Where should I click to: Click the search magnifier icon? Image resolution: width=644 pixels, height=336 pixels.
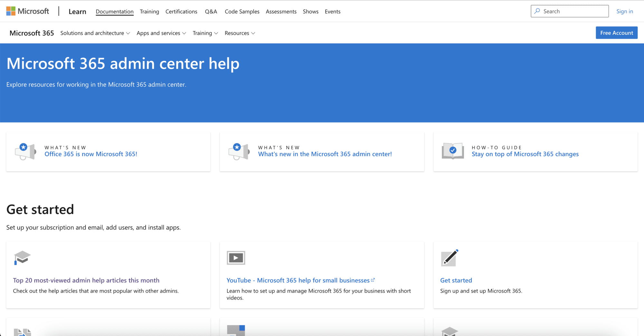[x=537, y=11]
